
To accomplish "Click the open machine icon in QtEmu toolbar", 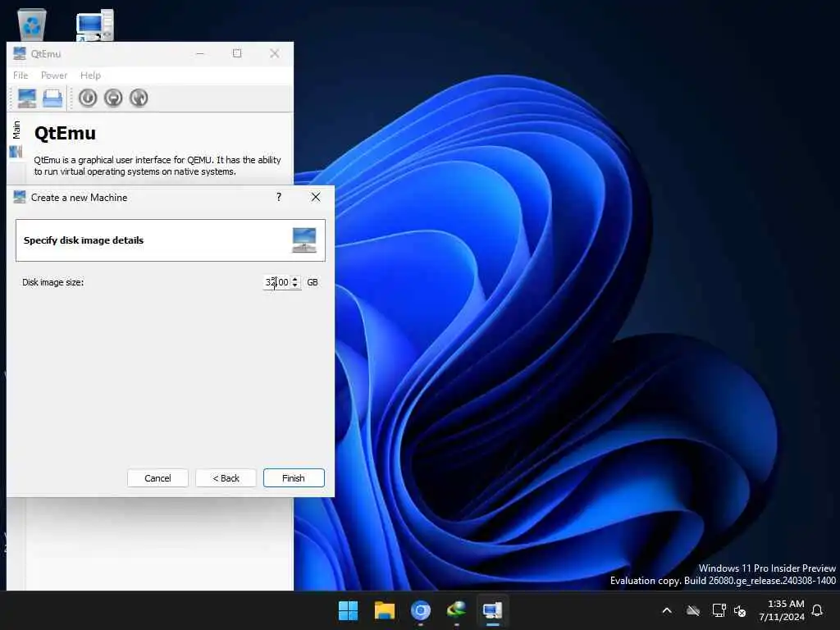I will (x=52, y=98).
